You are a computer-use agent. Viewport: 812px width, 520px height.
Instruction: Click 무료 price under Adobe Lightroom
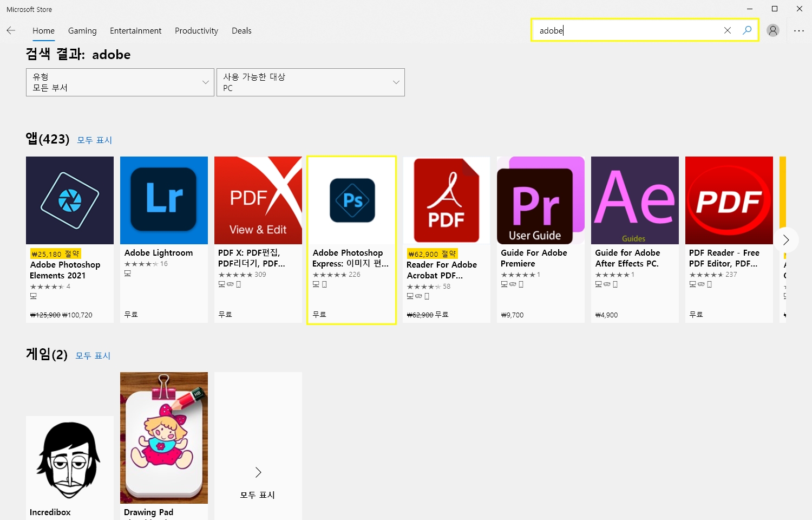[131, 314]
